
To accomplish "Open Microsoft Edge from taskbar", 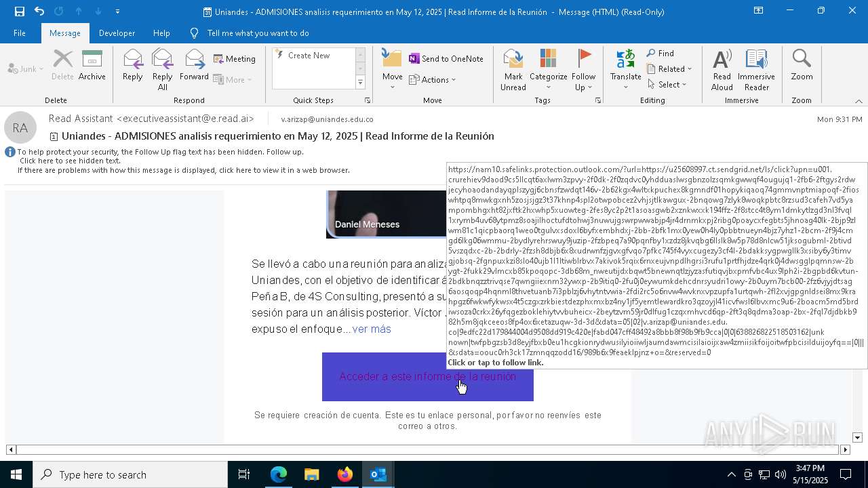I will [x=279, y=474].
